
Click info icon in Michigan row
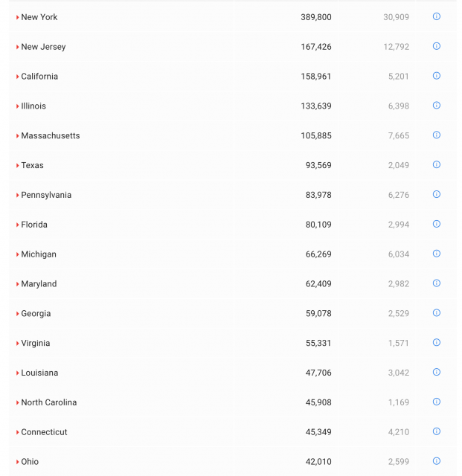pyautogui.click(x=437, y=254)
